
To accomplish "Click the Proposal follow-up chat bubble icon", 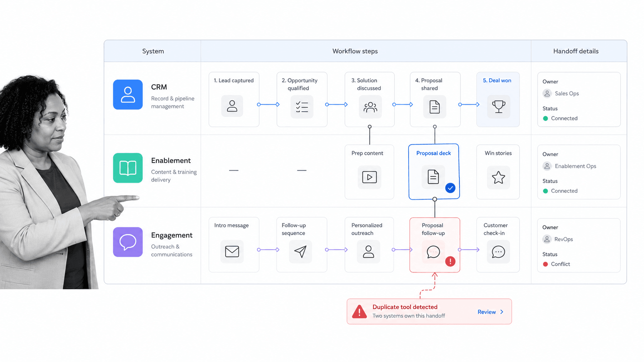I will (x=433, y=252).
